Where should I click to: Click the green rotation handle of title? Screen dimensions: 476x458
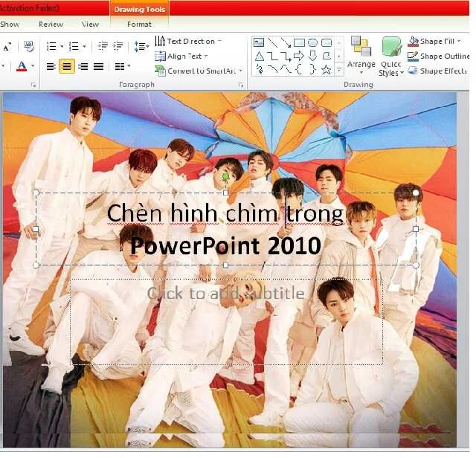click(x=225, y=176)
